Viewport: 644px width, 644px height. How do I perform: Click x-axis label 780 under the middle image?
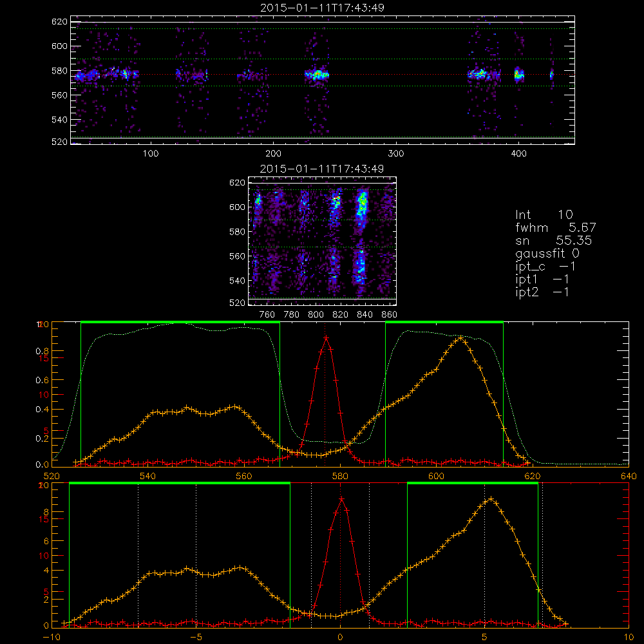tap(292, 315)
